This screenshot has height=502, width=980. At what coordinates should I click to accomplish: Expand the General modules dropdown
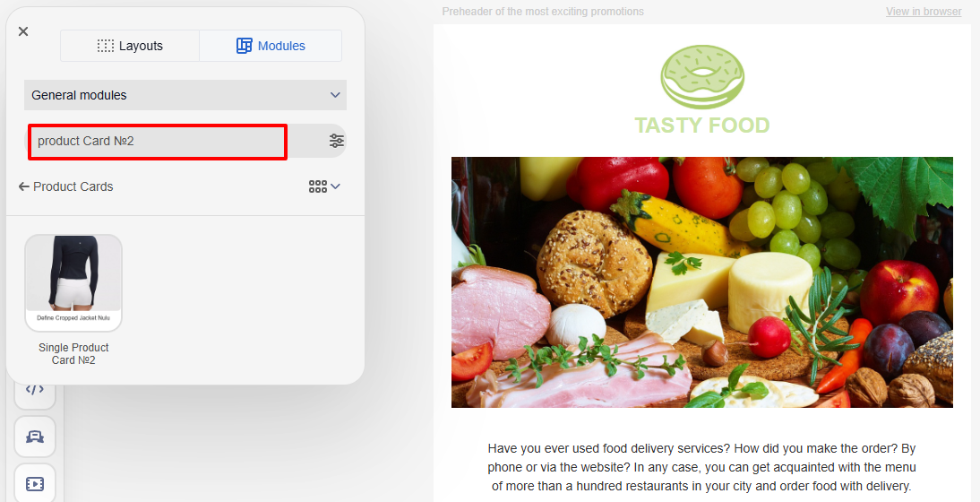[185, 95]
